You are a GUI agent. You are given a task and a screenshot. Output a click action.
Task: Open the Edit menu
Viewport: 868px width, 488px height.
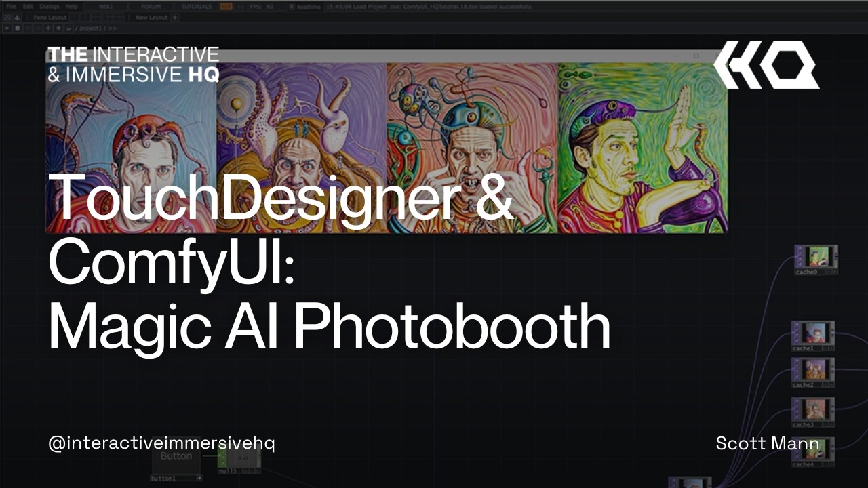28,7
